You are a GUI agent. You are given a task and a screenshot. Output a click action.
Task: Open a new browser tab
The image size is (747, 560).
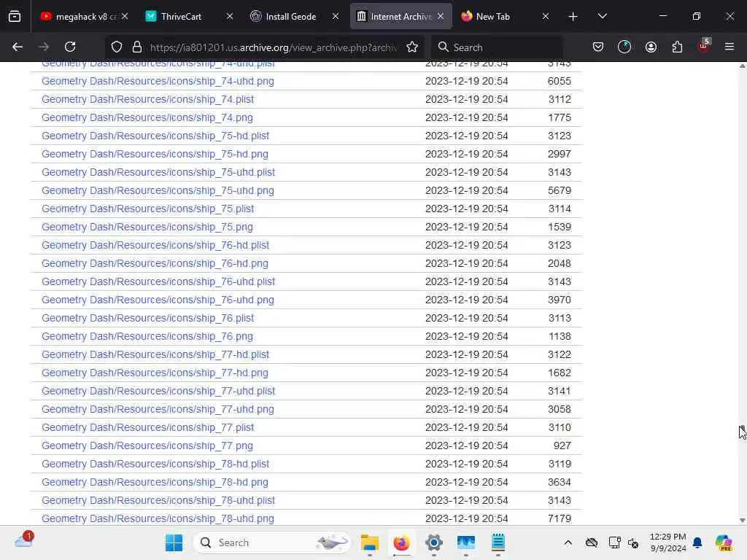[573, 17]
